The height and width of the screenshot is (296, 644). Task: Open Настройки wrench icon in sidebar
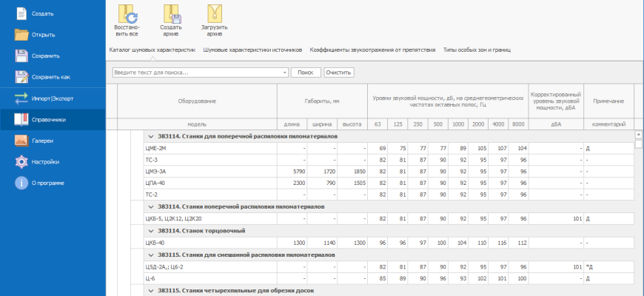point(21,161)
